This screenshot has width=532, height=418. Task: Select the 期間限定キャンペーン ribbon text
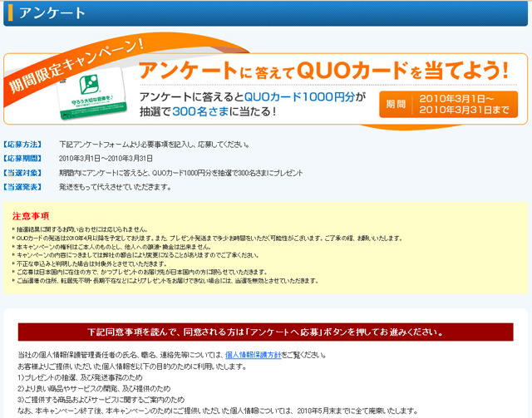click(x=76, y=66)
